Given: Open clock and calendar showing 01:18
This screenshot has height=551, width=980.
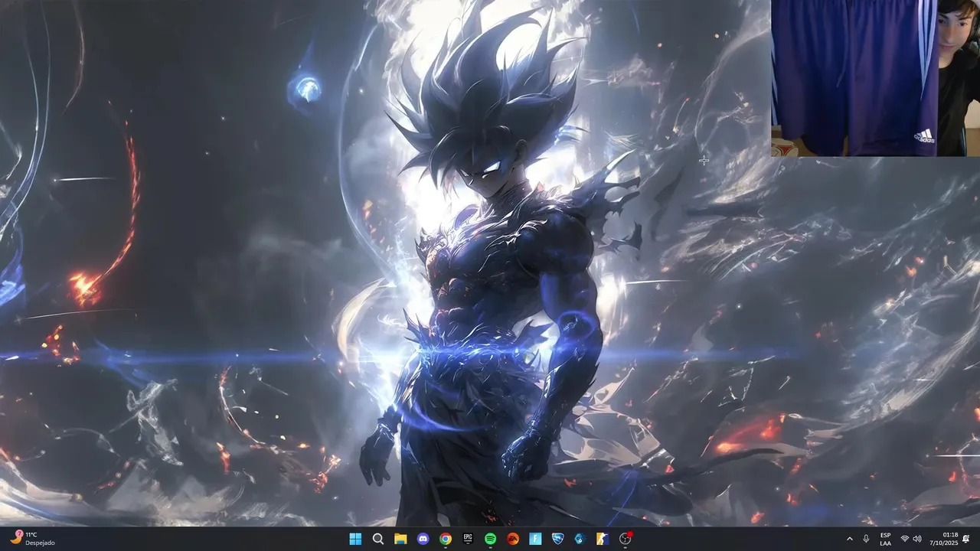Looking at the screenshot, I should (942, 539).
